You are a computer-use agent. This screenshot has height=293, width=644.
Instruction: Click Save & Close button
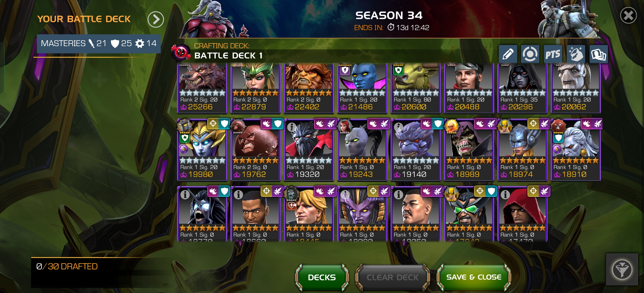click(x=474, y=277)
